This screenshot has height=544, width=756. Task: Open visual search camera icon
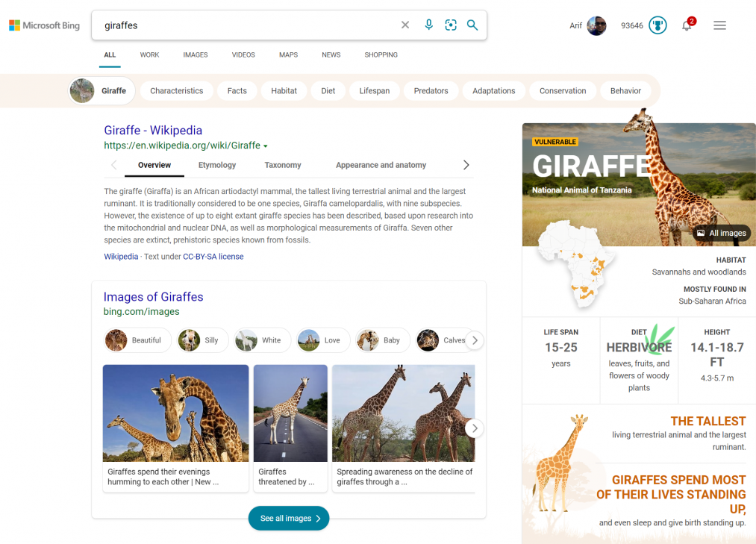(x=451, y=25)
